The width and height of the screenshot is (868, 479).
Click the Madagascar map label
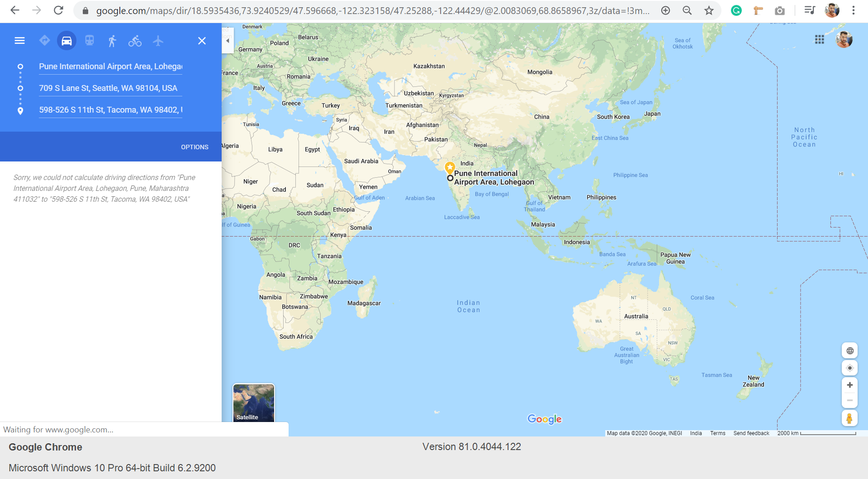tap(364, 304)
